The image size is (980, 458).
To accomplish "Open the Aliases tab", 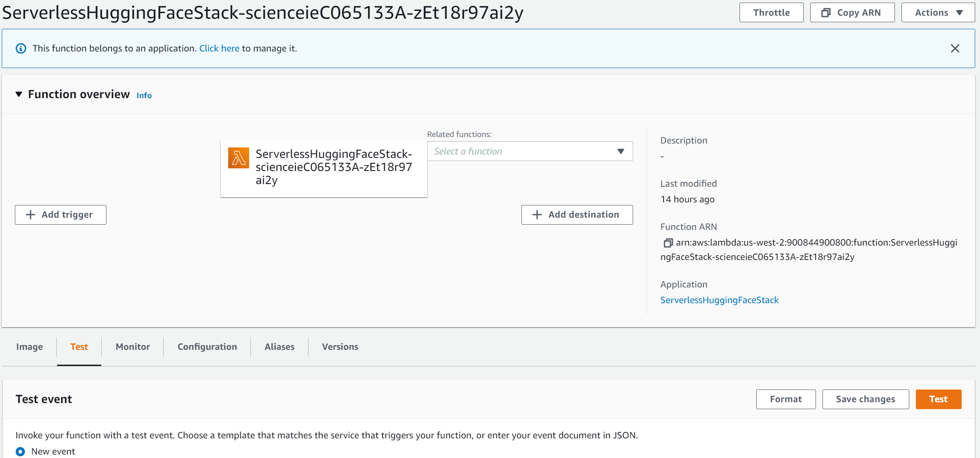I will click(279, 347).
